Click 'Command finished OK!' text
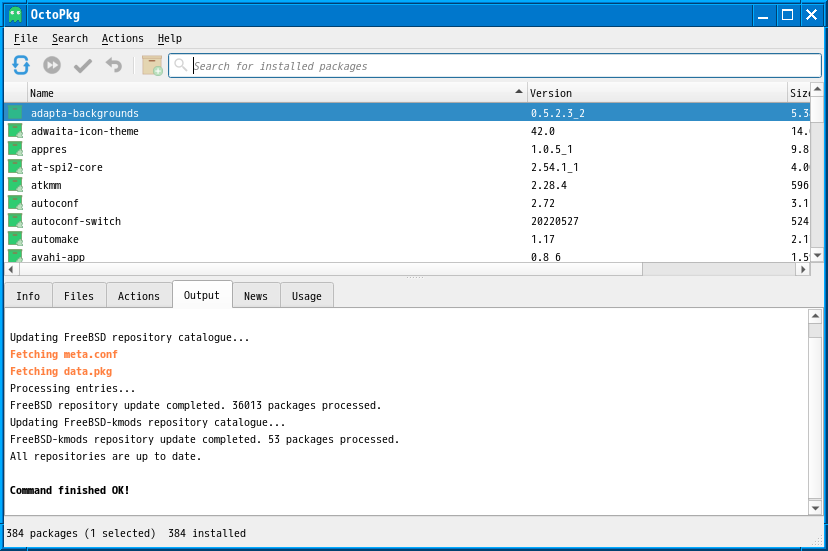This screenshot has width=828, height=551. pyautogui.click(x=69, y=490)
